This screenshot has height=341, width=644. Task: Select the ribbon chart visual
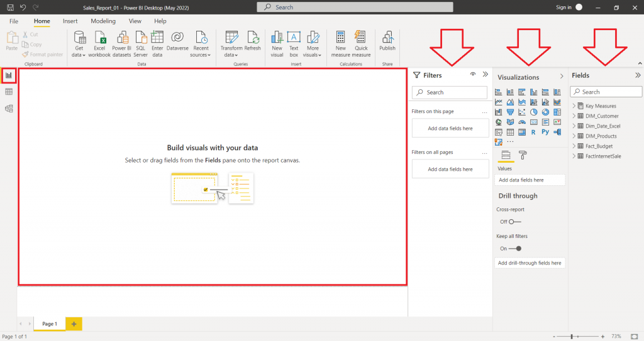pos(557,102)
